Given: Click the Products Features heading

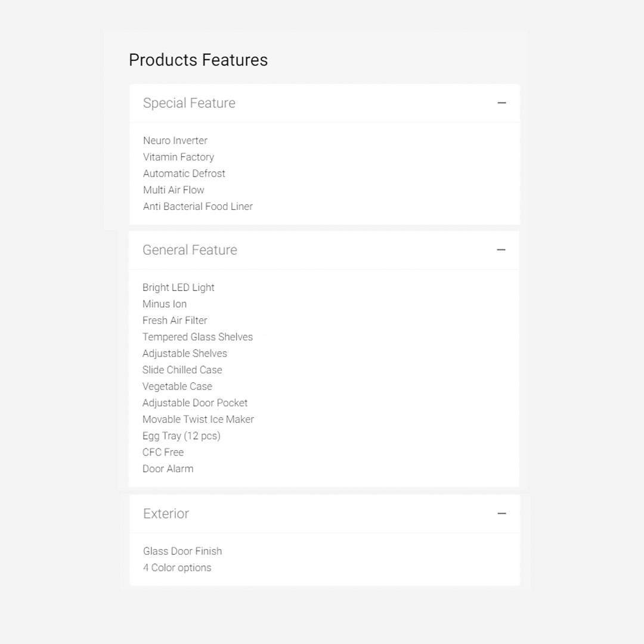Looking at the screenshot, I should 198,60.
